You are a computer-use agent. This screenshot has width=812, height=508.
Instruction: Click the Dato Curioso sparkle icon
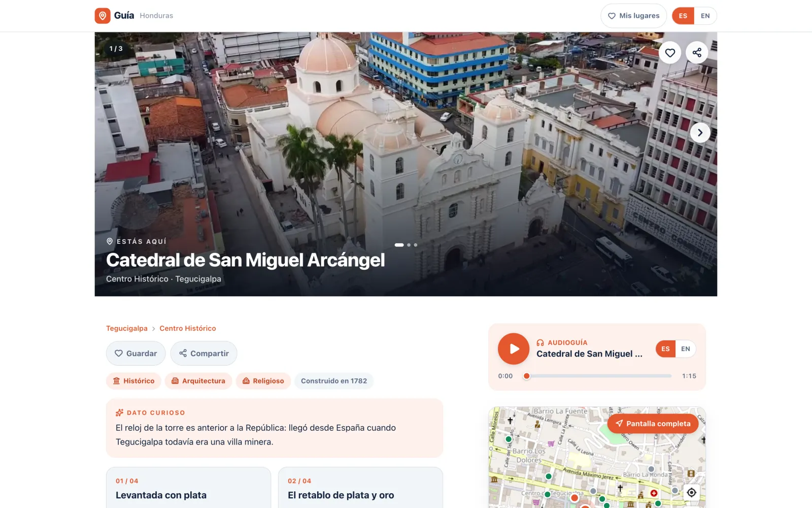[x=120, y=412]
